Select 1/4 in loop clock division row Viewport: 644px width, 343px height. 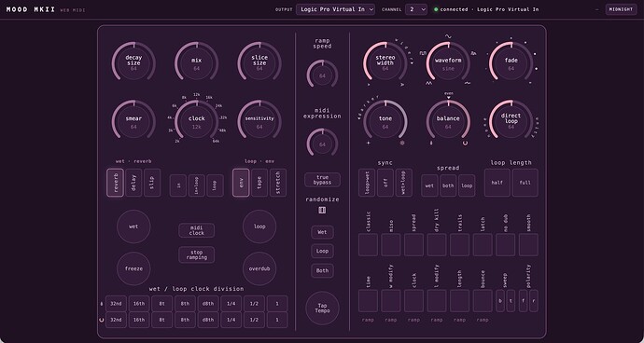231,320
